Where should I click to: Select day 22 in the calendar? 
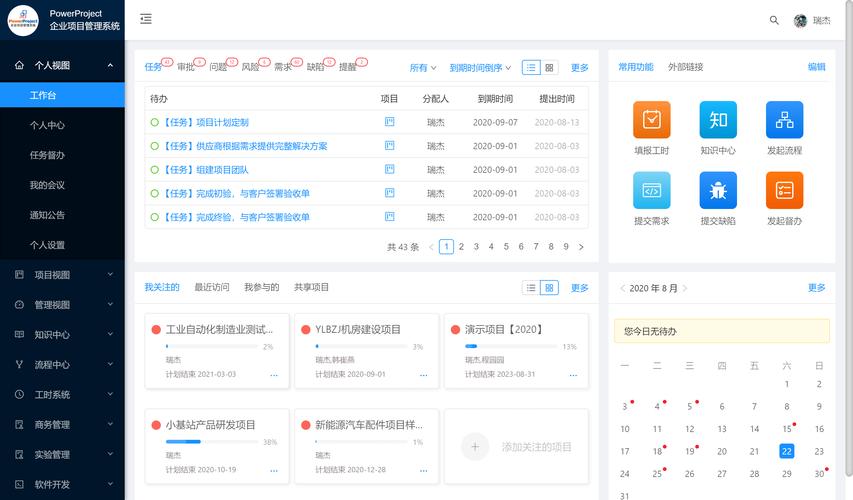pyautogui.click(x=787, y=451)
